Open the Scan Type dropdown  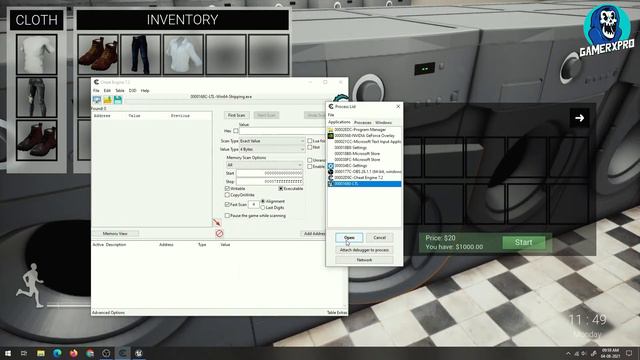coord(272,141)
